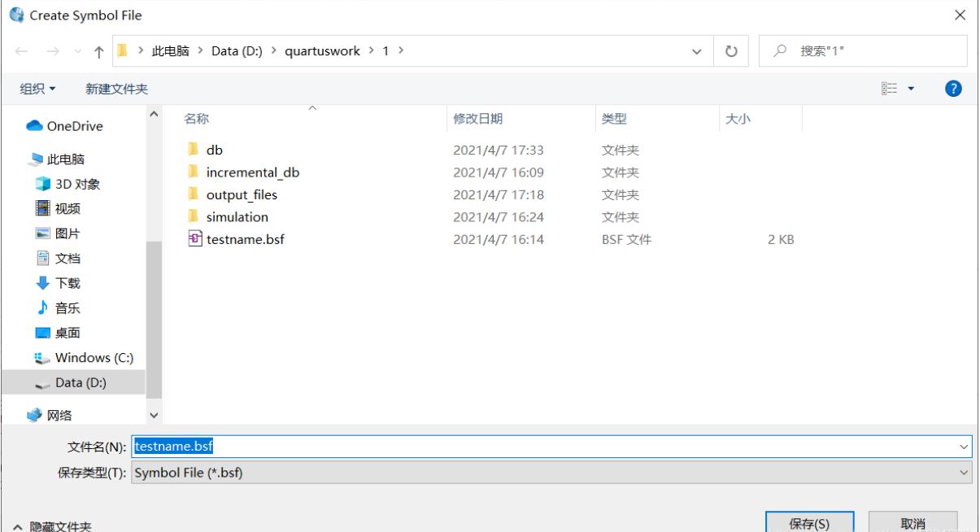Click quartuswork in the address bar

pos(322,51)
